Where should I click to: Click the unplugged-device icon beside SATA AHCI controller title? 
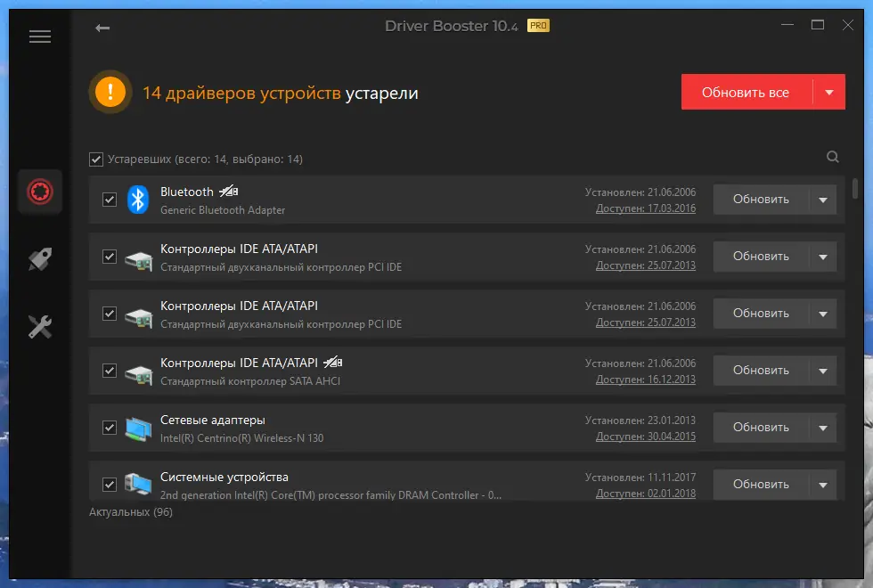pyautogui.click(x=332, y=363)
